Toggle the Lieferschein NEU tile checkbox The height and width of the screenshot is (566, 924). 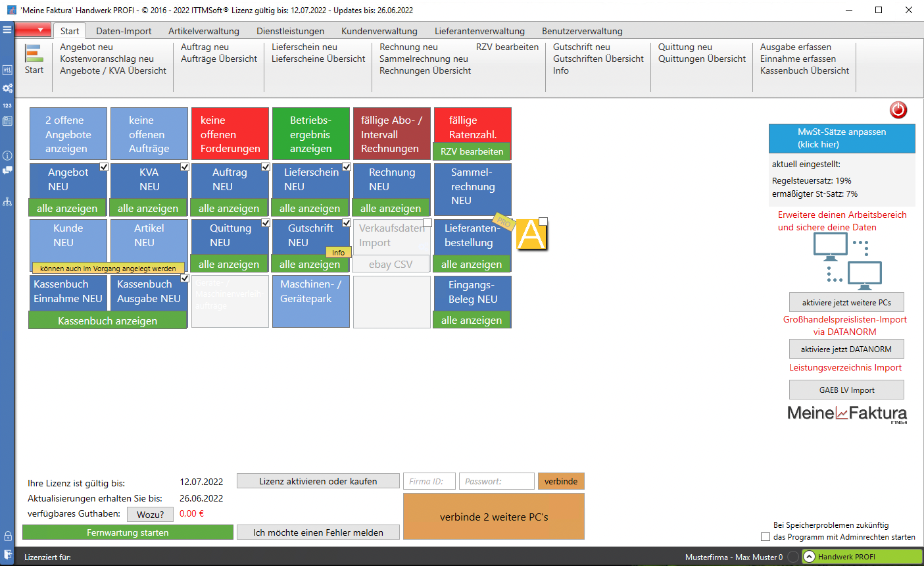click(347, 167)
